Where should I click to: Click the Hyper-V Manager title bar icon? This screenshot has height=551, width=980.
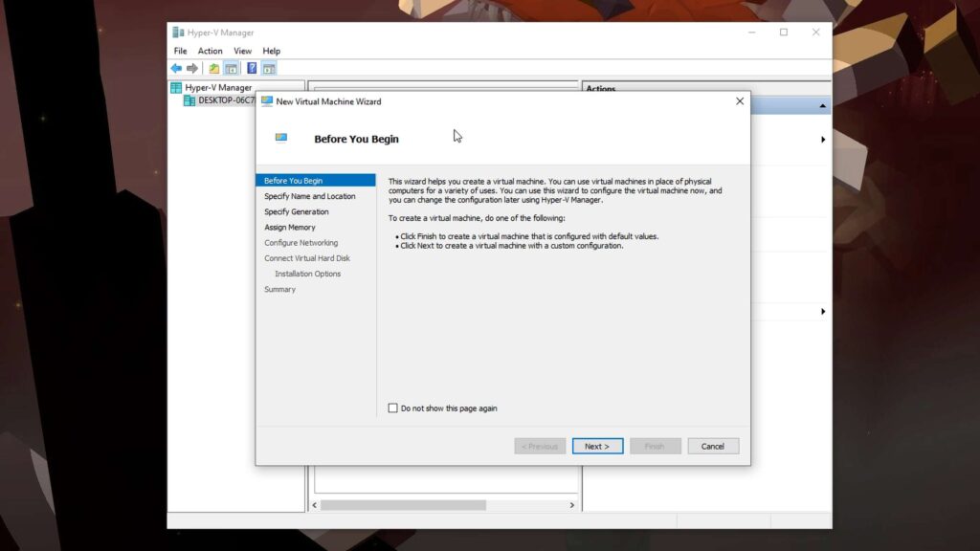pyautogui.click(x=178, y=33)
